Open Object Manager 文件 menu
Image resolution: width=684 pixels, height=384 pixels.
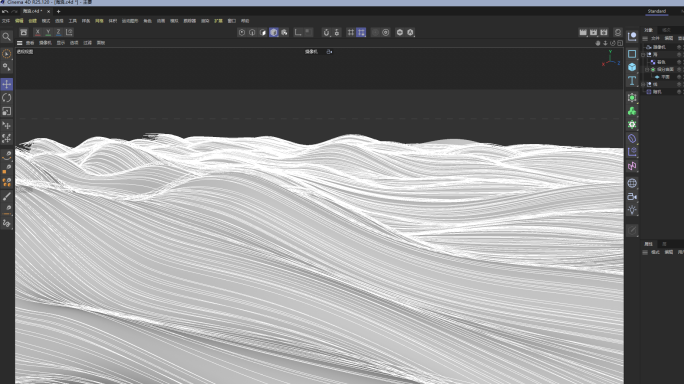655,38
